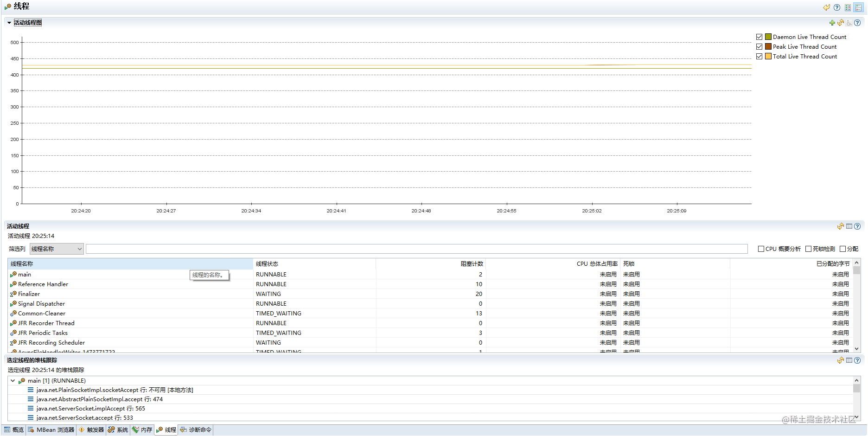
Task: Click Total Live Thread Count color swatch
Action: pos(768,57)
